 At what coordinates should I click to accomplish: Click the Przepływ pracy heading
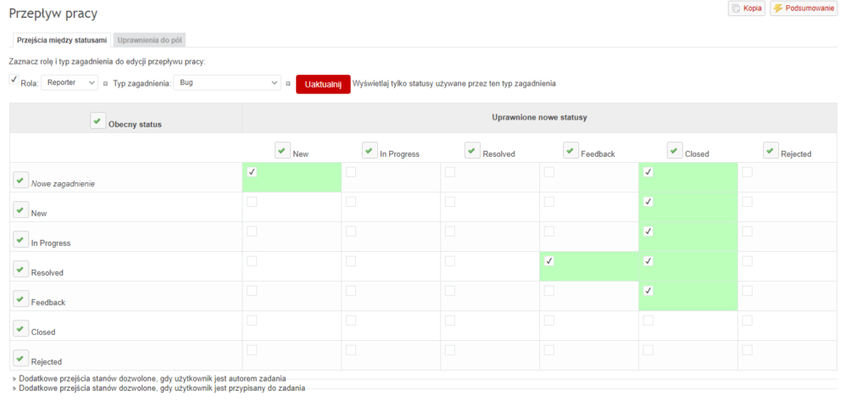click(x=53, y=14)
